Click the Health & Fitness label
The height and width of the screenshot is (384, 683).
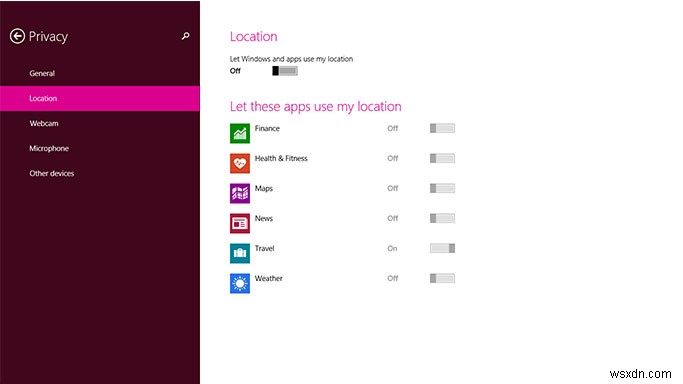[281, 158]
